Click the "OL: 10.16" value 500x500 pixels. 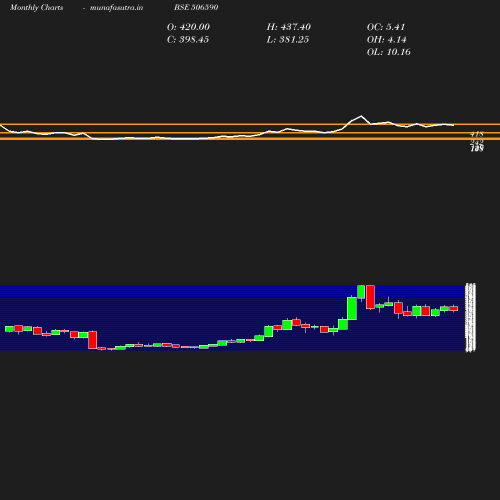point(389,52)
